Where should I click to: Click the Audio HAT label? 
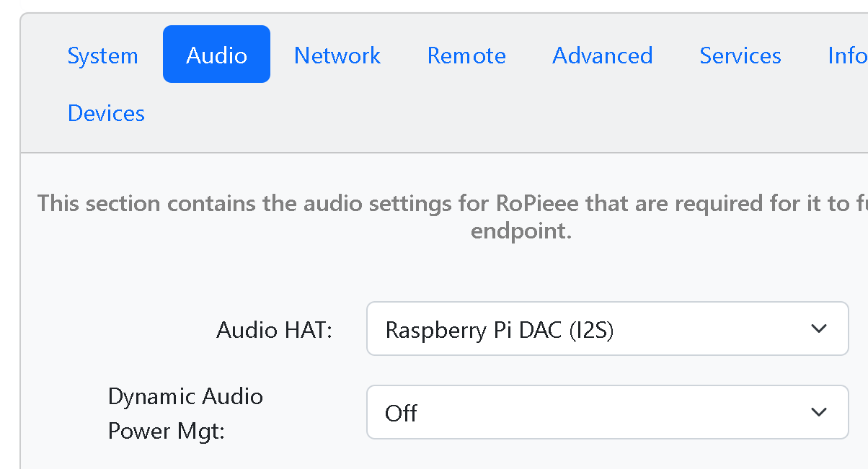[274, 329]
